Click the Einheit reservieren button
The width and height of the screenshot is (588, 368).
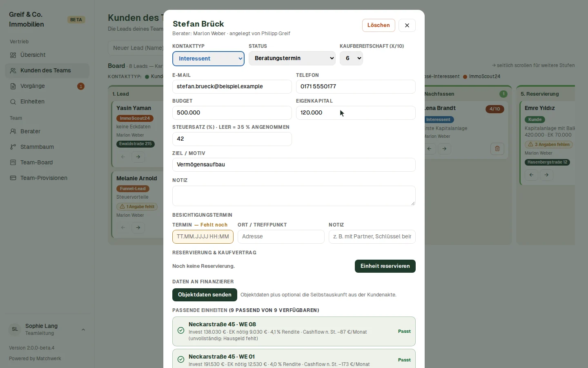385,266
